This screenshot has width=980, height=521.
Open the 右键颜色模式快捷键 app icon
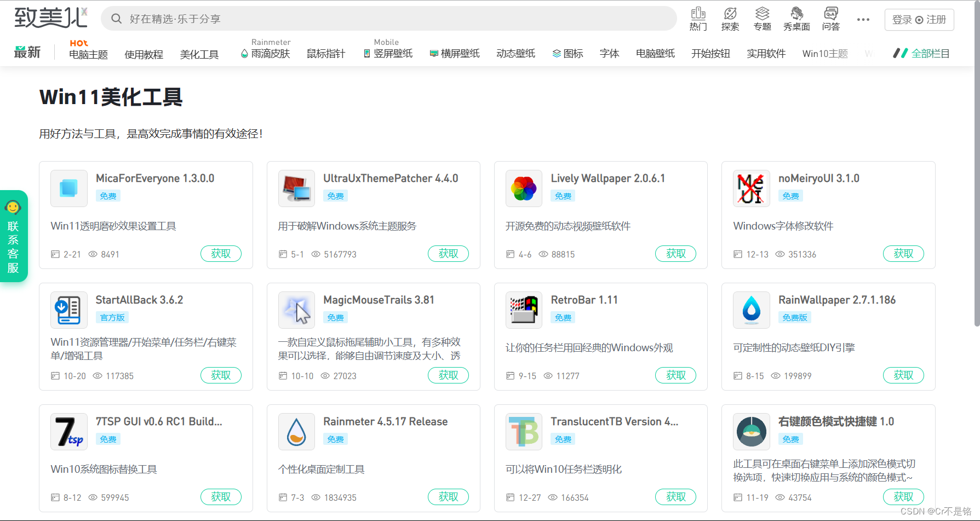[752, 432]
